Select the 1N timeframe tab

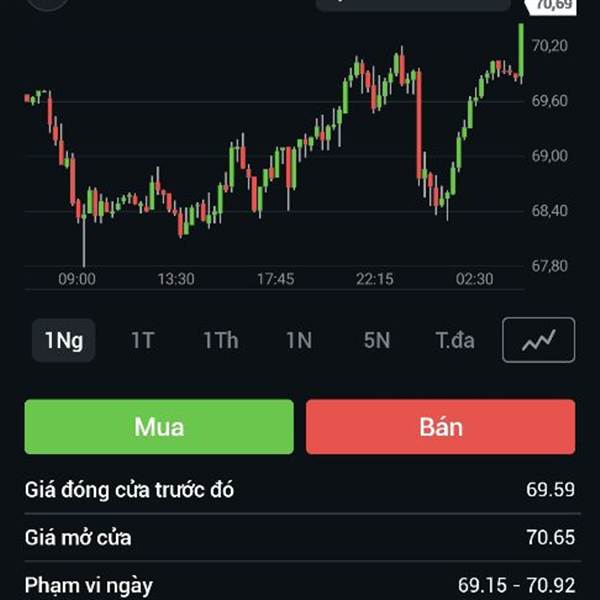299,340
